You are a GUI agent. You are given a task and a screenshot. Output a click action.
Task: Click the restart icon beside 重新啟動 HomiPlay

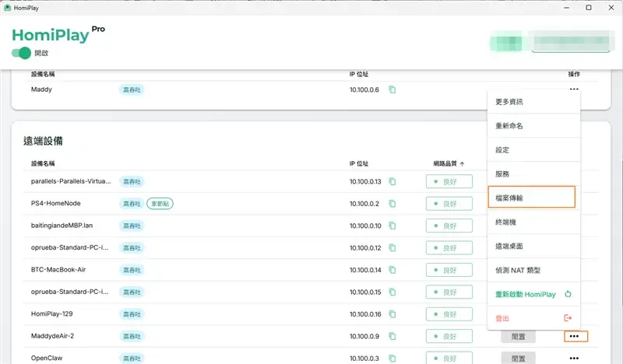[x=568, y=294]
